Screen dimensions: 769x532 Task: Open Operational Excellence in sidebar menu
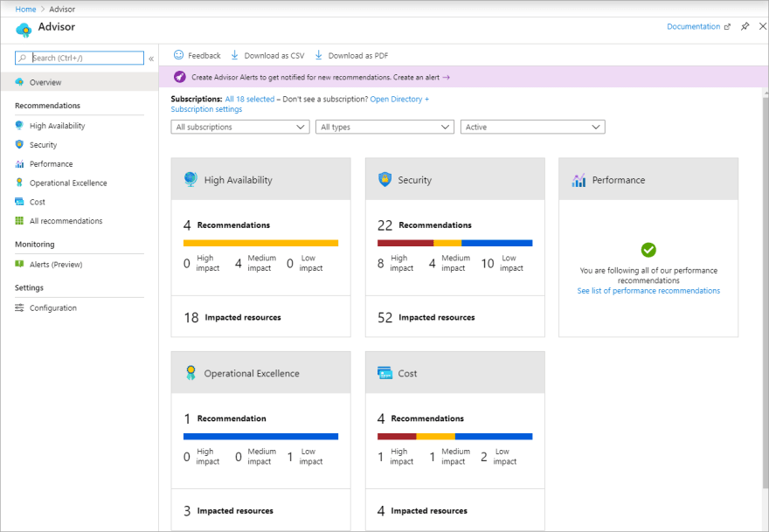(68, 183)
